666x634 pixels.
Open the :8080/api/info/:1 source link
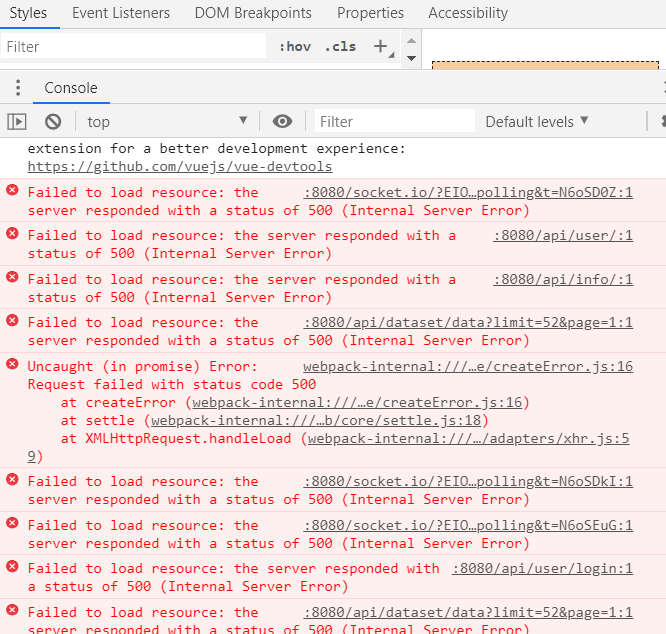pos(563,279)
